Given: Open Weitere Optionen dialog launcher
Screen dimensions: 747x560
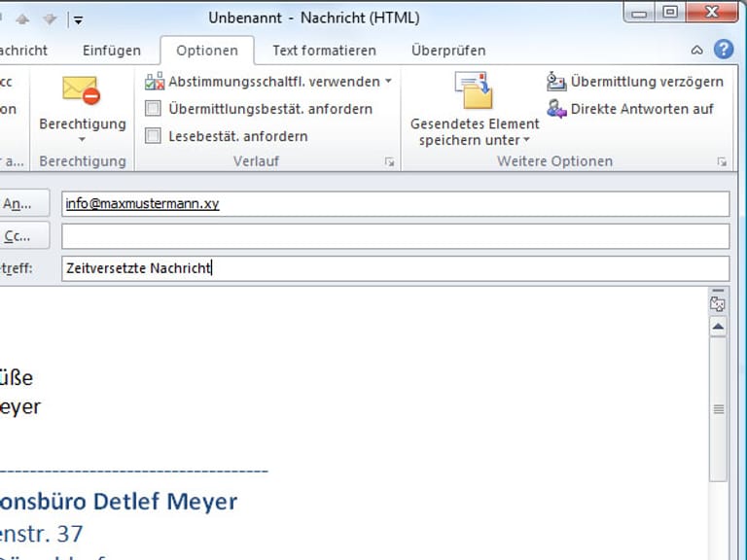Looking at the screenshot, I should point(722,162).
